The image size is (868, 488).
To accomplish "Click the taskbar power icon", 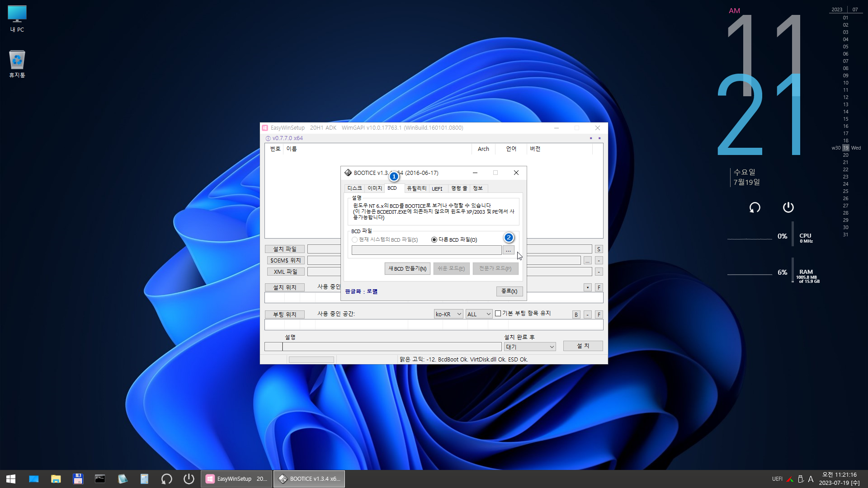I will (x=189, y=479).
